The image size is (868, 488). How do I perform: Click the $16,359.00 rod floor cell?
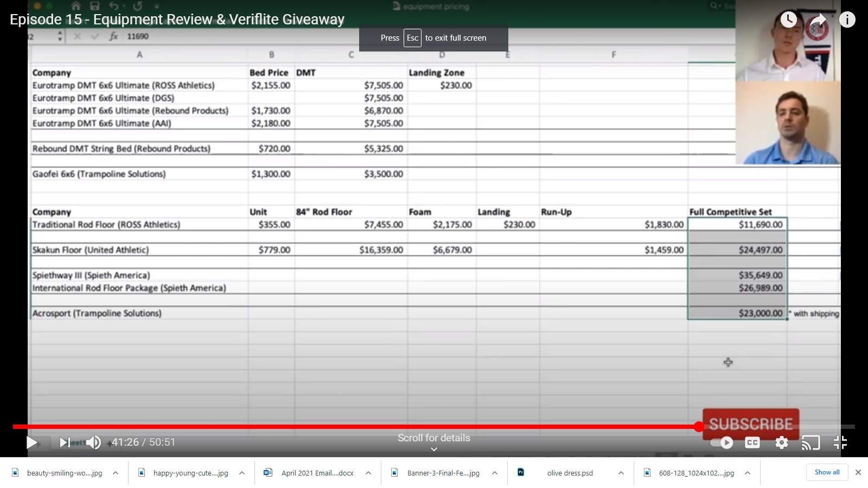pos(351,250)
